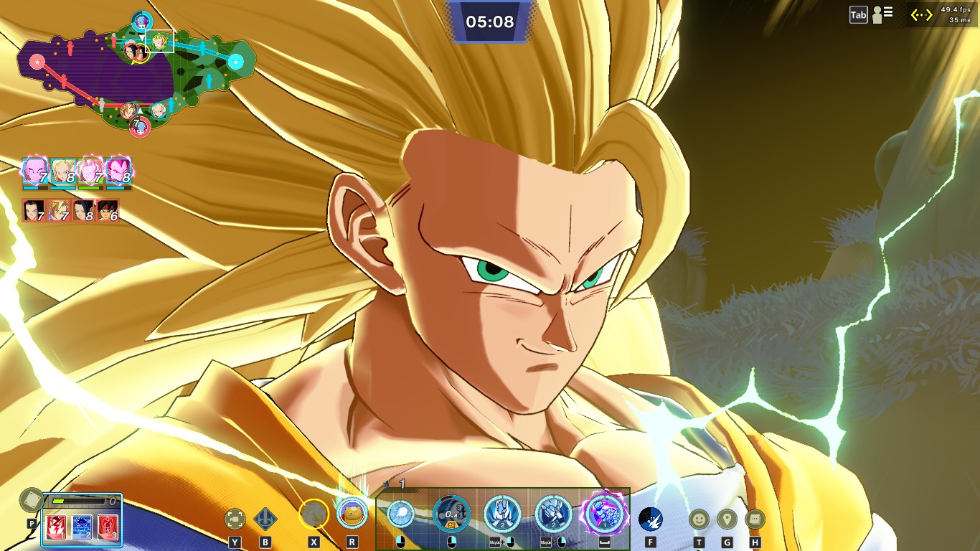Click the map pin icon above G
Screen dimensions: 980x551
(x=727, y=519)
